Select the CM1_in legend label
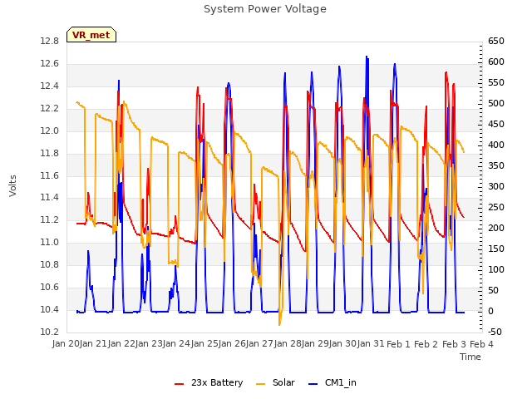The width and height of the screenshot is (532, 399). point(341,382)
